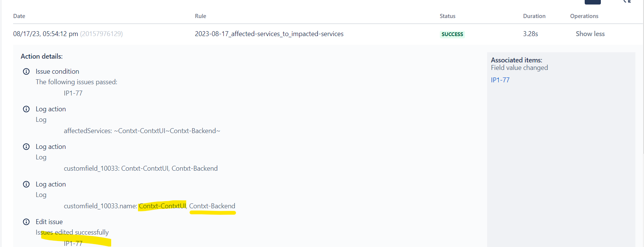Image resolution: width=644 pixels, height=247 pixels.
Task: Click info icon for customfield_10033.name Log action
Action: click(26, 184)
